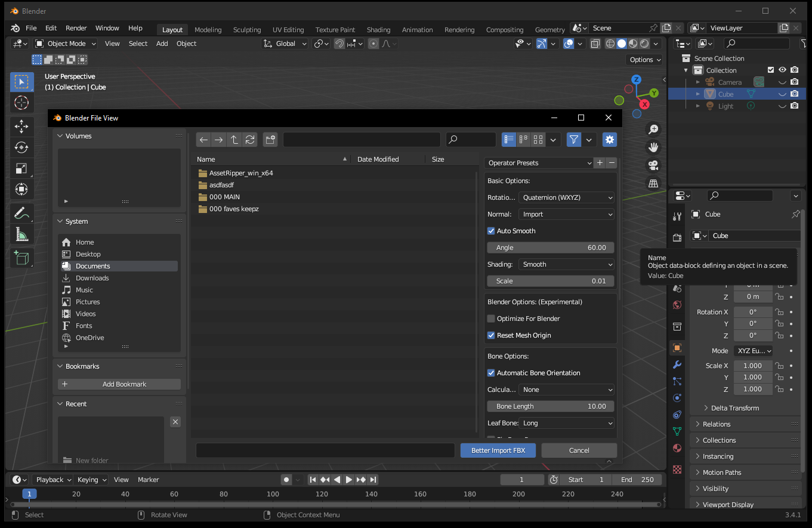Click the Add Bookmark button
Image resolution: width=812 pixels, height=528 pixels.
pos(119,384)
